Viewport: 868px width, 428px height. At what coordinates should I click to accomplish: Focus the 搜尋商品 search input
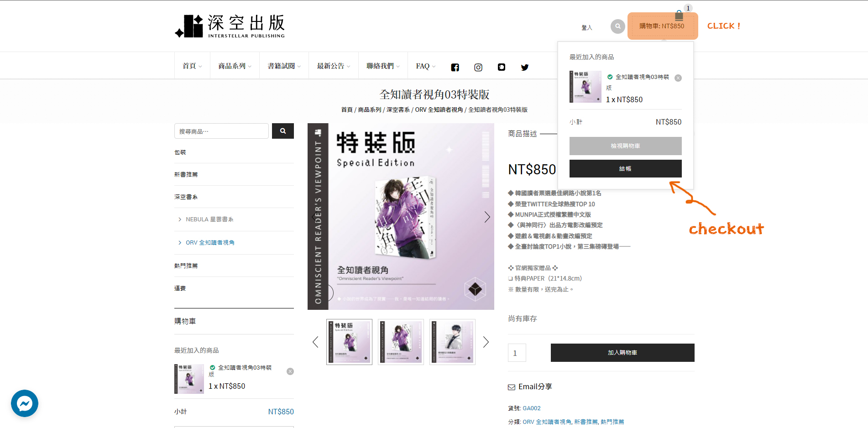[x=221, y=131]
